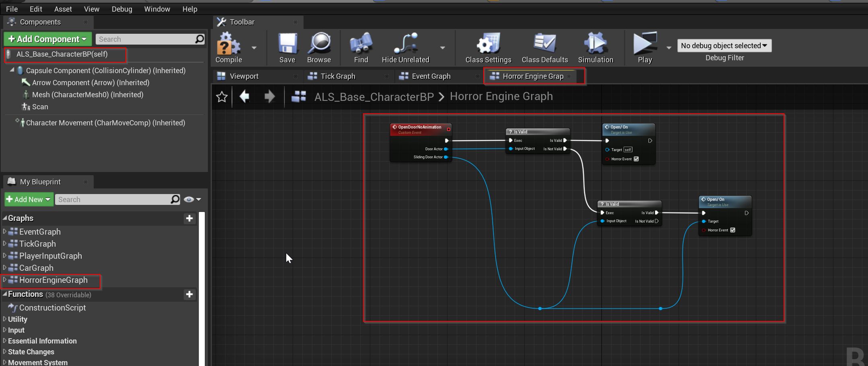Image resolution: width=868 pixels, height=366 pixels.
Task: Open HorrorEngineGraph in the Graphs list
Action: coord(53,280)
